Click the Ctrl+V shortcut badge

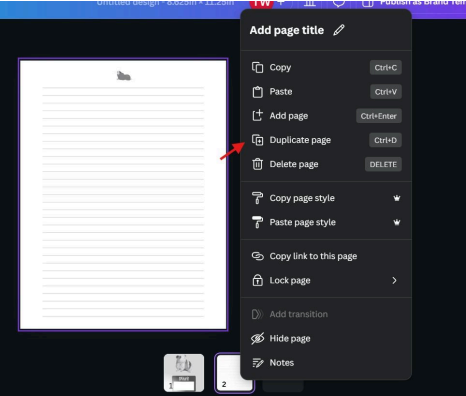click(386, 92)
